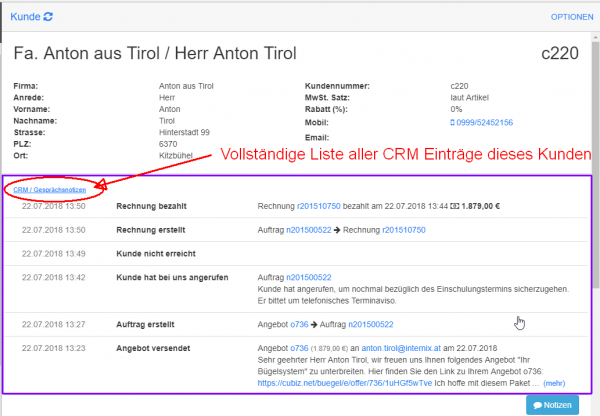Click the vertical scrollbar thumb
The image size is (600, 416).
click(x=595, y=165)
